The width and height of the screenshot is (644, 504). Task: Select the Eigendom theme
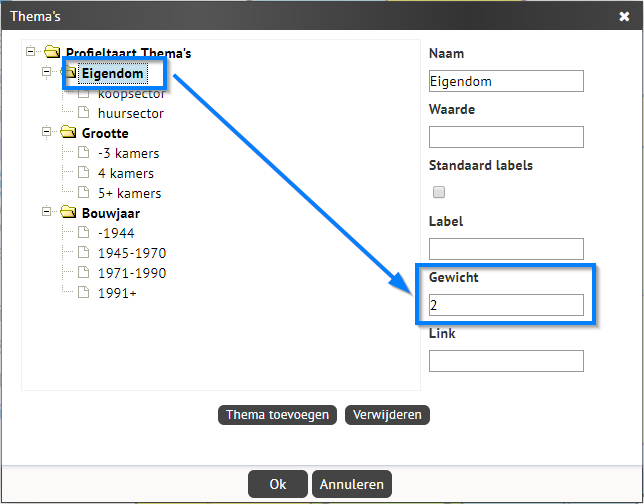pyautogui.click(x=112, y=74)
